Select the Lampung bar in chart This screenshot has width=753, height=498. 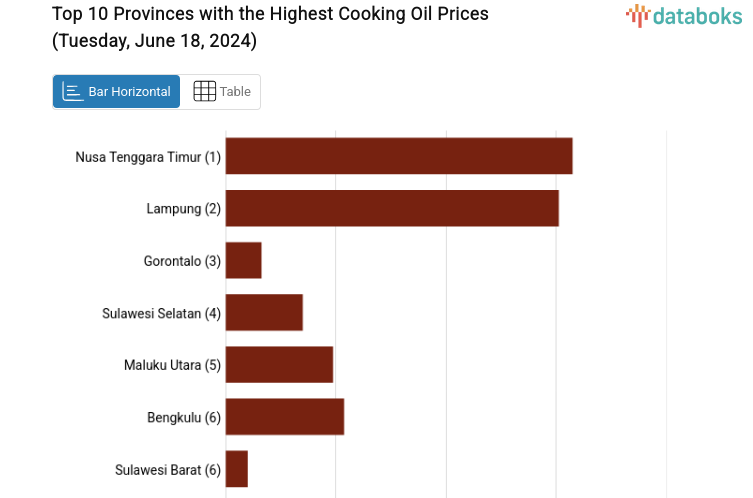click(x=392, y=208)
